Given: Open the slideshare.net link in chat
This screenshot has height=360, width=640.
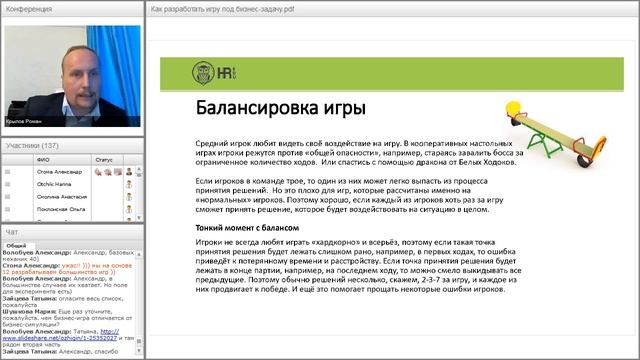Looking at the screenshot, I should point(61,335).
